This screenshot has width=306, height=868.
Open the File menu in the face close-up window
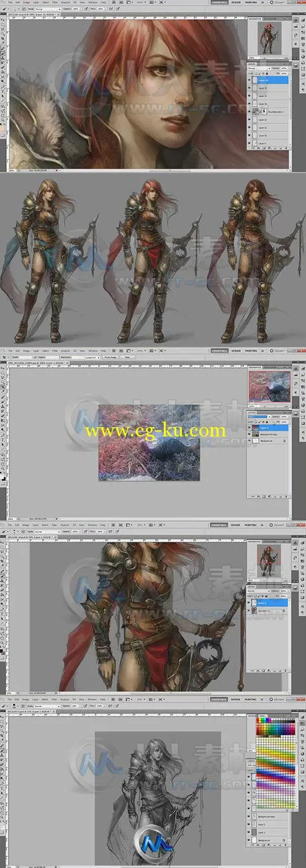[x=9, y=2]
